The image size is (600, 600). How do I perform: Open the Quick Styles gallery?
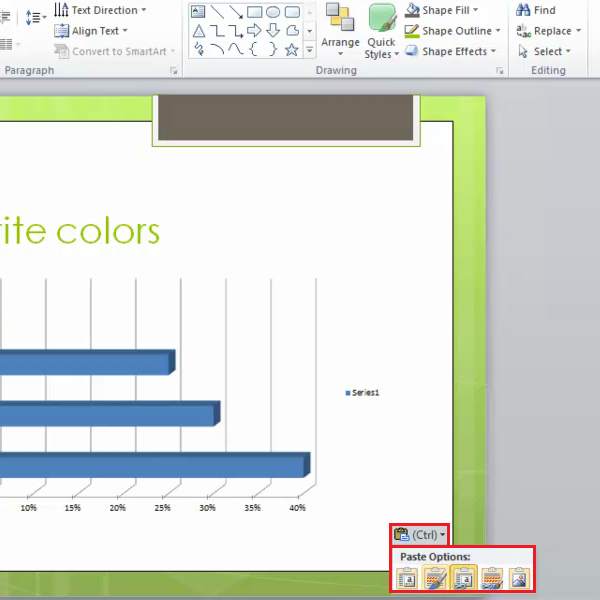[382, 31]
